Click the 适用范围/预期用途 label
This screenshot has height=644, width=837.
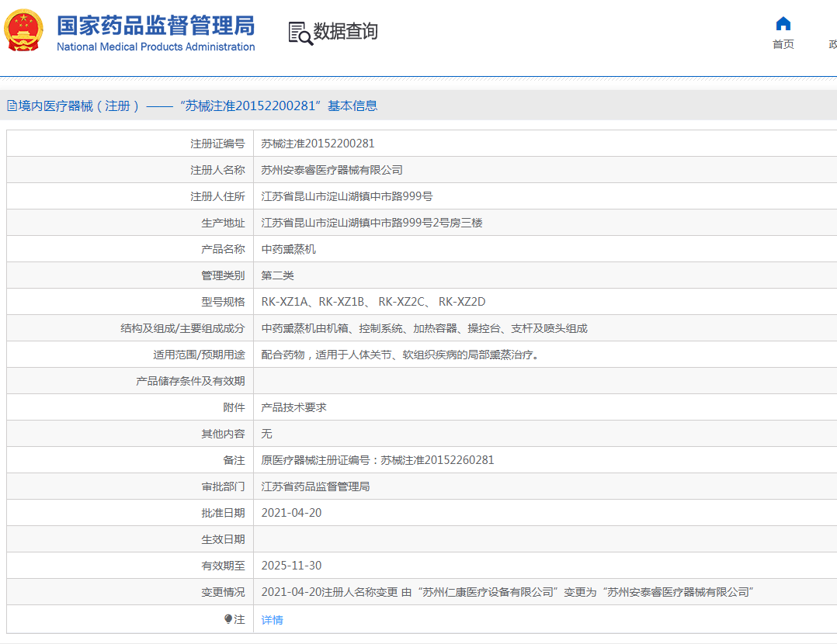click(x=199, y=355)
